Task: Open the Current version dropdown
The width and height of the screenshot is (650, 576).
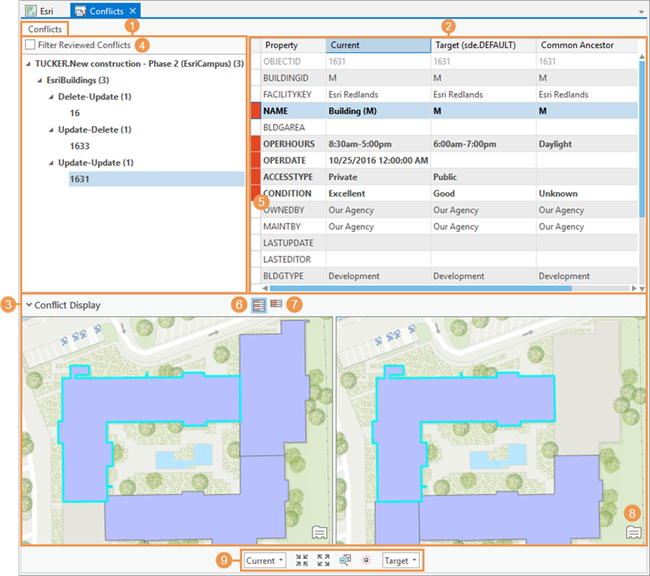Action: [266, 561]
